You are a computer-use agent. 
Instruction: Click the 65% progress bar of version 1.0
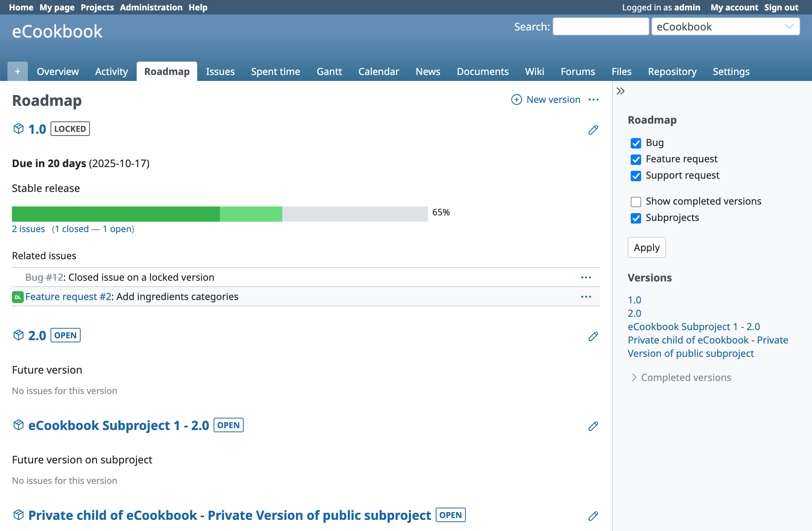click(x=220, y=214)
